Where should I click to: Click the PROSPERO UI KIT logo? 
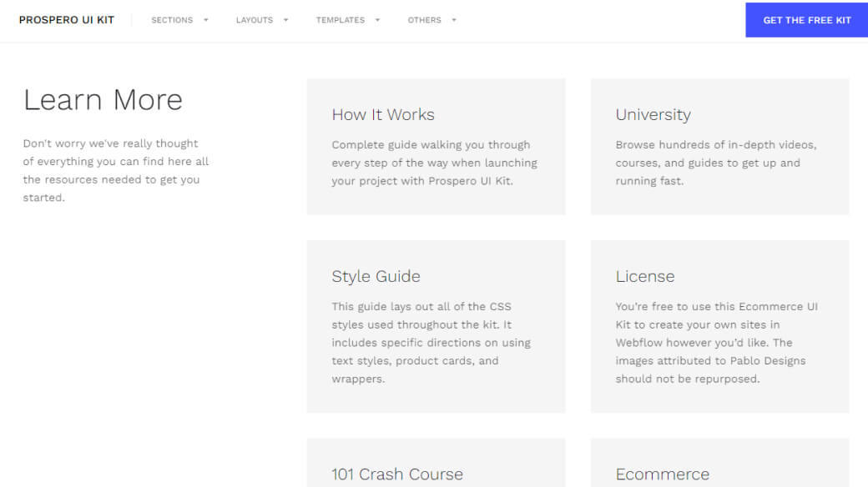tap(66, 19)
